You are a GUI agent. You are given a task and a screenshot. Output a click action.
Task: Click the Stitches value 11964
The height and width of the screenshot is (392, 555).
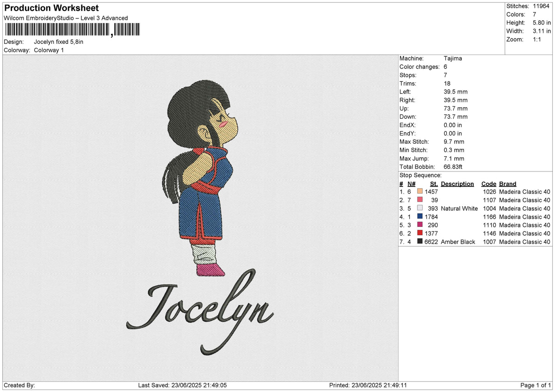point(542,6)
